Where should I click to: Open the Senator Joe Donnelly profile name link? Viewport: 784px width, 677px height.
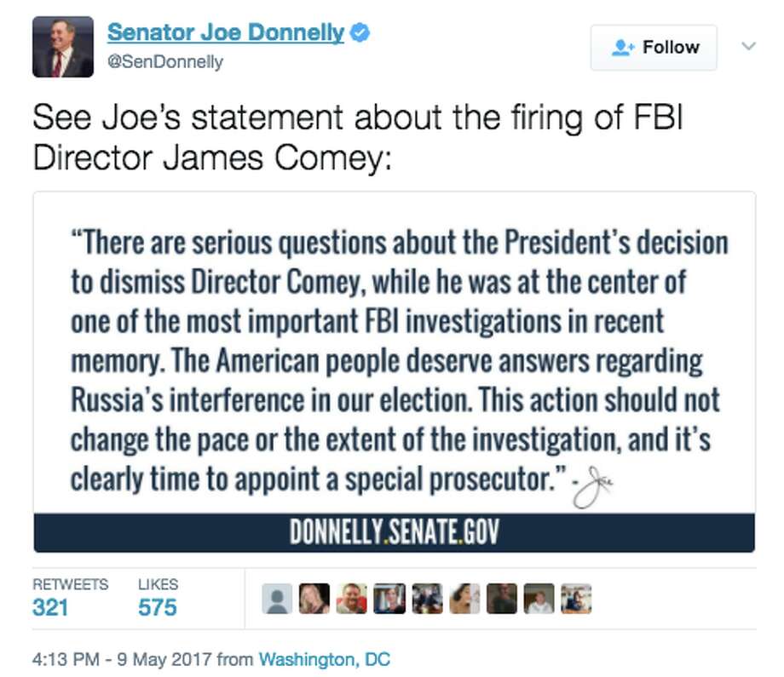pyautogui.click(x=225, y=33)
